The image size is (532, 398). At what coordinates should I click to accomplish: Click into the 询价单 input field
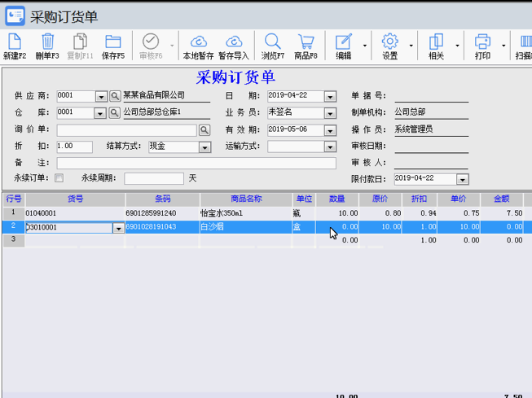pyautogui.click(x=127, y=130)
